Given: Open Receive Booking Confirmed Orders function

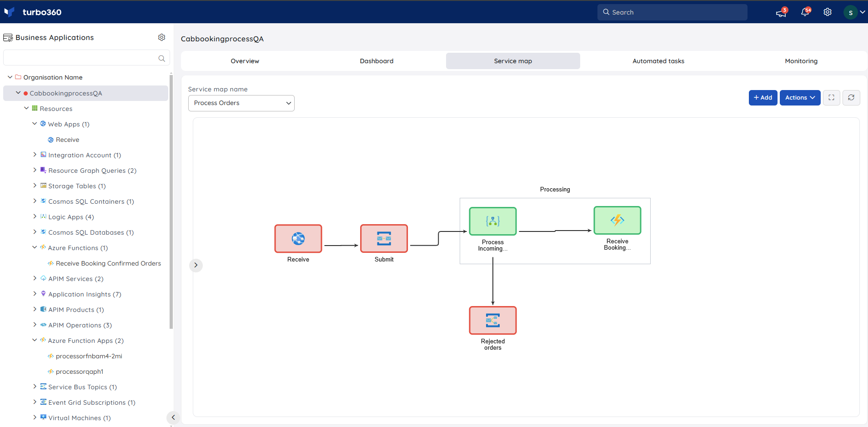Looking at the screenshot, I should (x=108, y=263).
